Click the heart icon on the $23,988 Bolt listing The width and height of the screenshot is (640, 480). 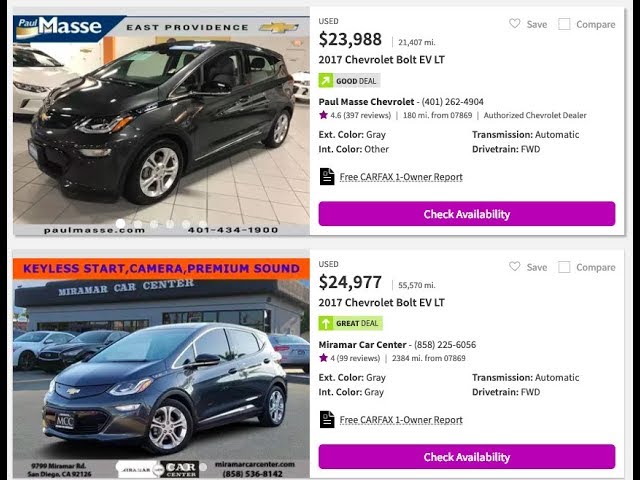515,24
